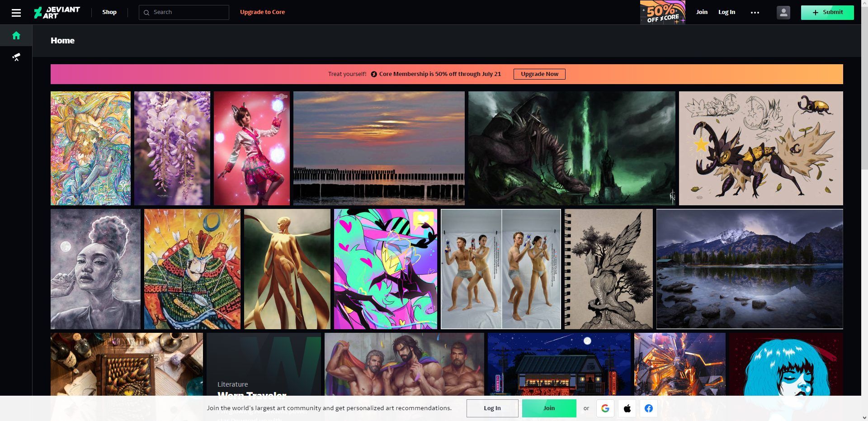Click the DeviantArt logo
Viewport: 868px width, 421px height.
[57, 12]
